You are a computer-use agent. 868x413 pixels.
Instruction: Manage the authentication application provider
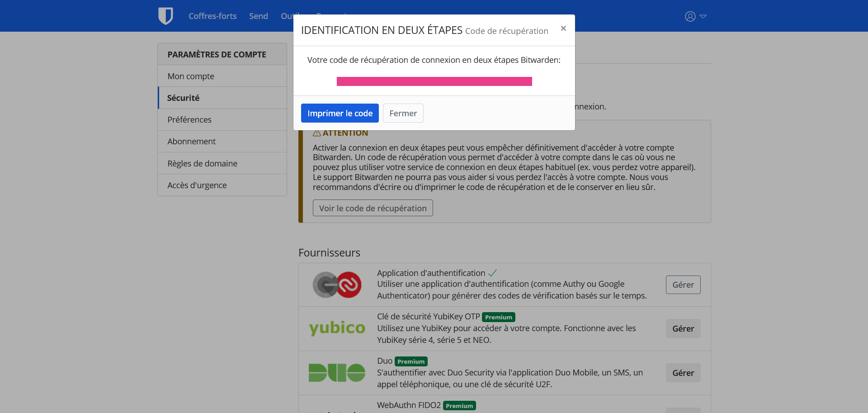point(683,285)
